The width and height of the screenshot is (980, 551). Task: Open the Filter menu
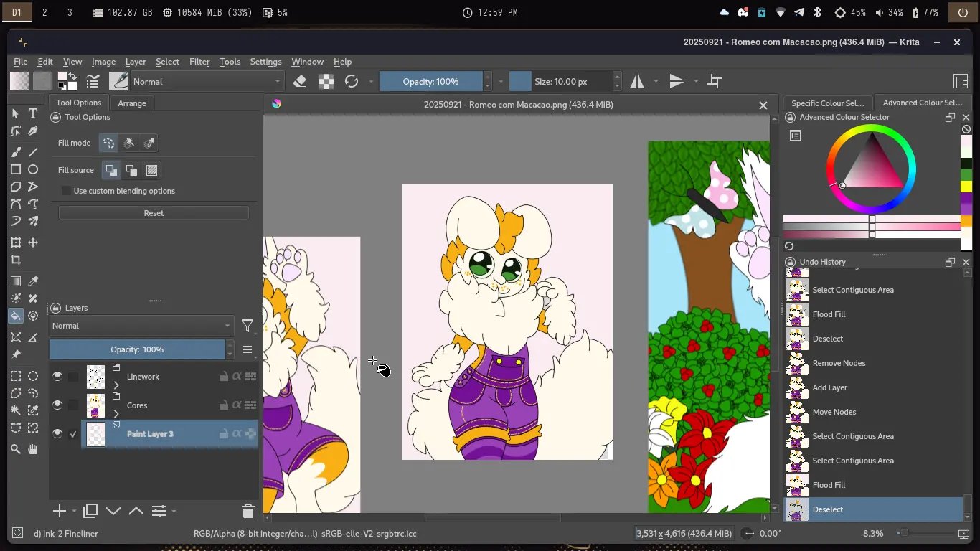point(199,62)
